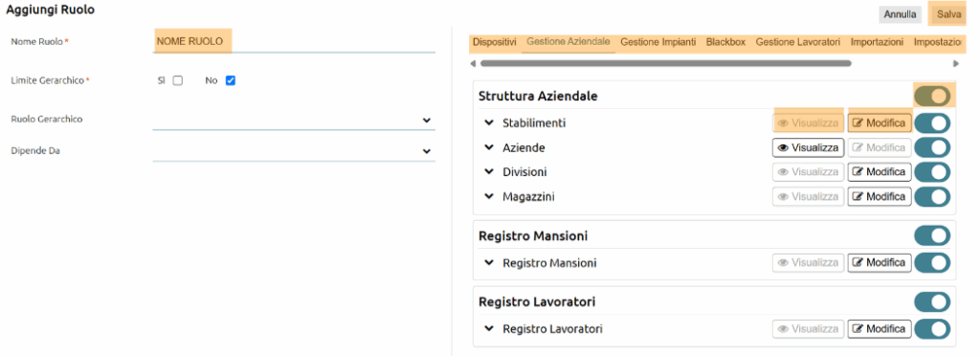Viewport: 980px width, 356px height.
Task: Click the Modifica edit button for Divisioni
Action: click(880, 171)
